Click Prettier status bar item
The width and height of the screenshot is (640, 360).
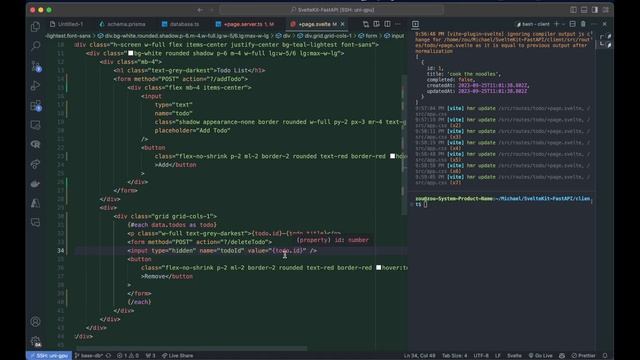(x=584, y=356)
